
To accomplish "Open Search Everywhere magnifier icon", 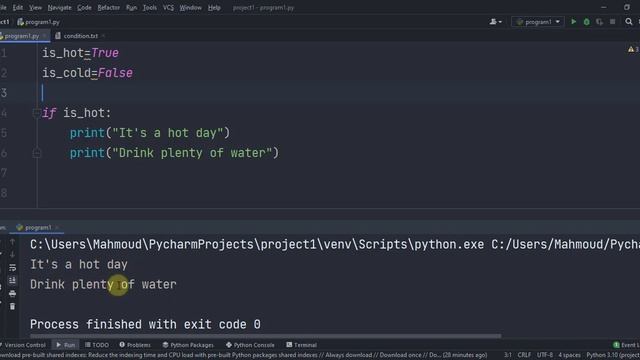I will pyautogui.click(x=629, y=22).
